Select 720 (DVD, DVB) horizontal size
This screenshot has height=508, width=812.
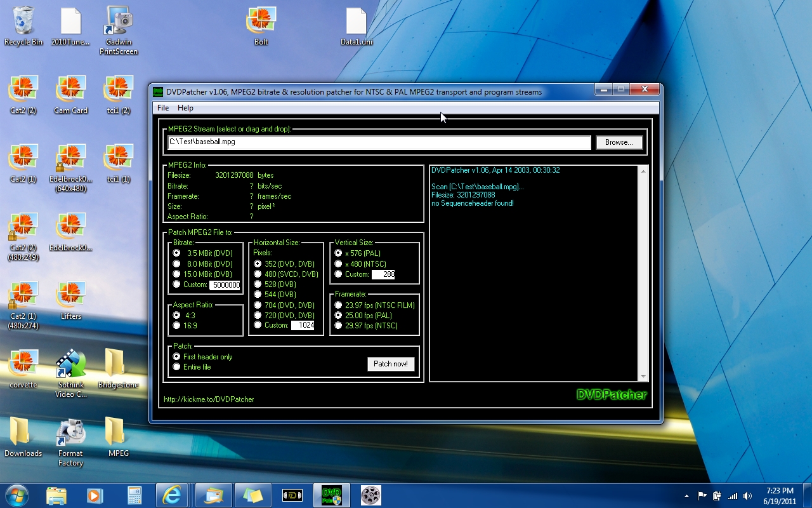coord(258,315)
